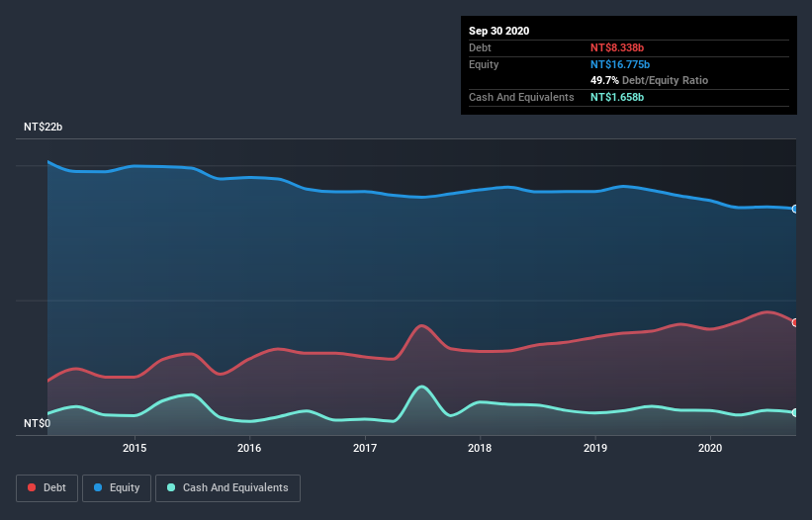Click the 2017 axis label

365,448
